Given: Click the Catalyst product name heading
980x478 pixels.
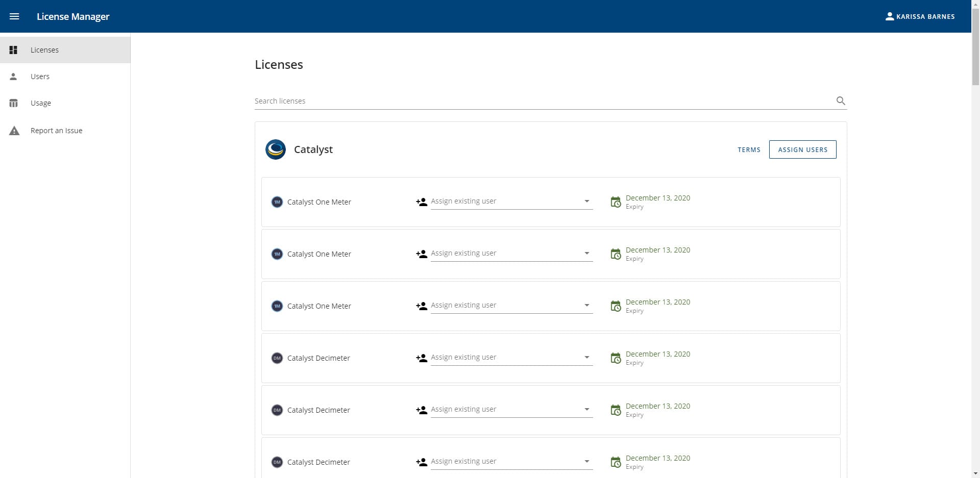Looking at the screenshot, I should pos(313,149).
